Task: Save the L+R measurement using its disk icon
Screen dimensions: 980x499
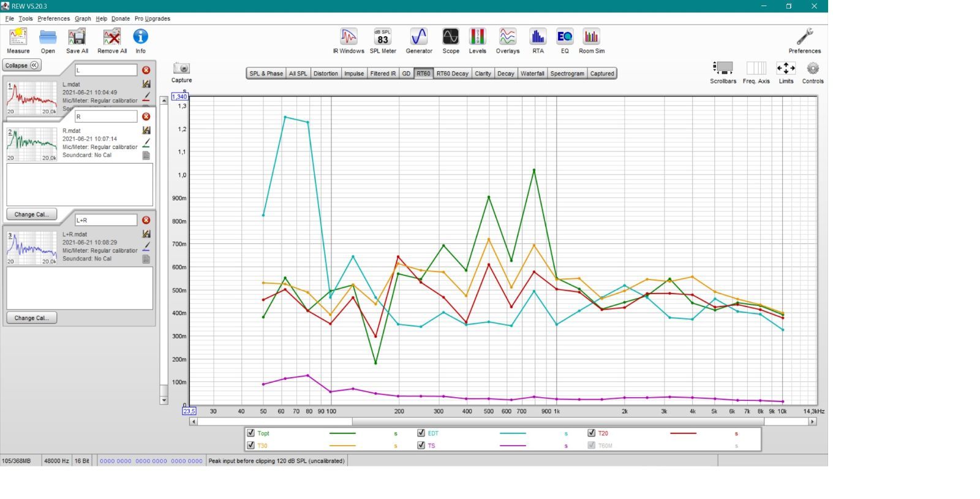Action: point(146,234)
